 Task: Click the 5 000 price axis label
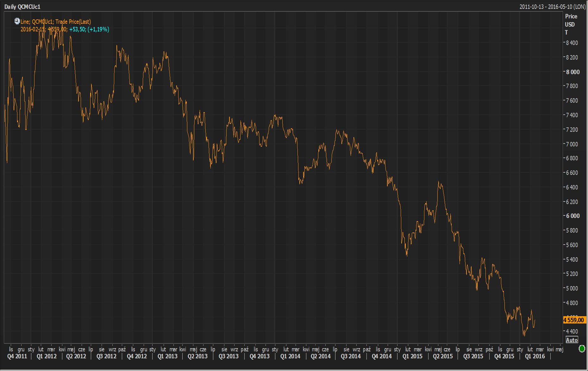coord(572,288)
